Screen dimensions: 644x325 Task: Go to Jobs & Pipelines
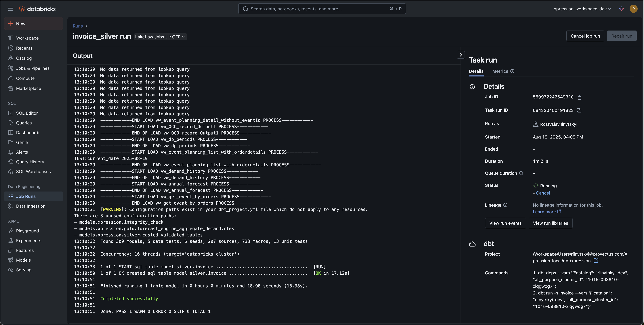coord(34,68)
